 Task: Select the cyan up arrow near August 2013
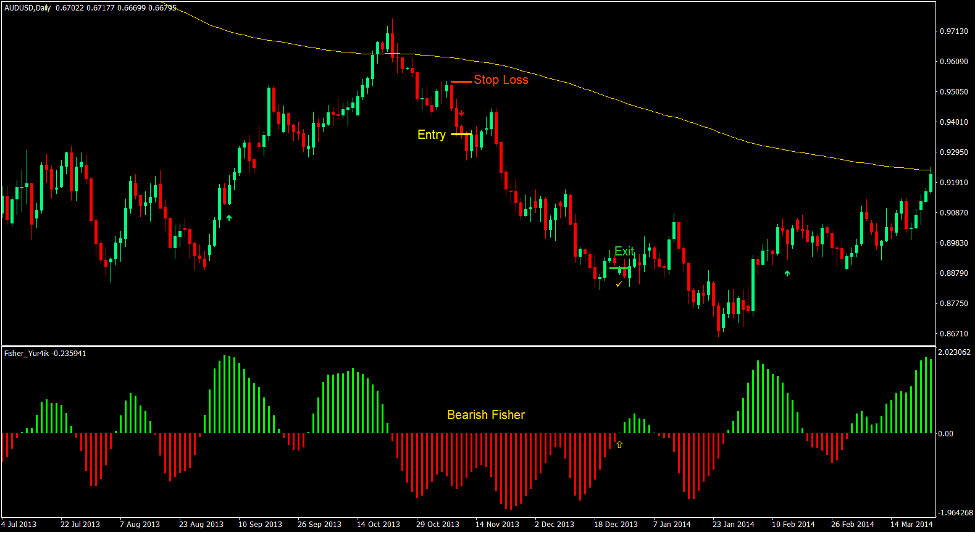[x=229, y=217]
